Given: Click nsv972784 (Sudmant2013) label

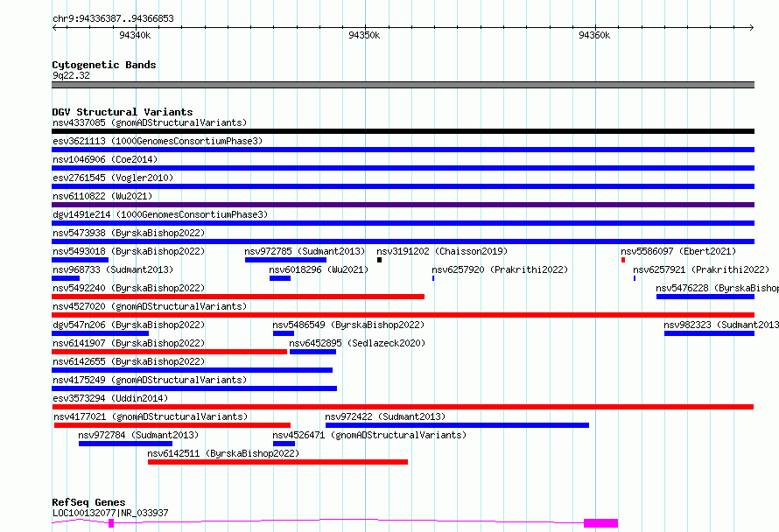Looking at the screenshot, I should pos(138,435).
